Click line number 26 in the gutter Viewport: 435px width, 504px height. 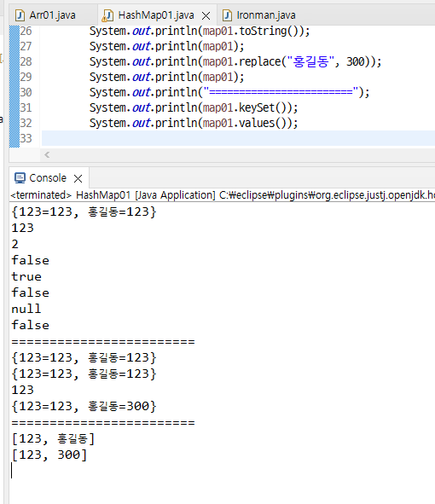point(26,31)
